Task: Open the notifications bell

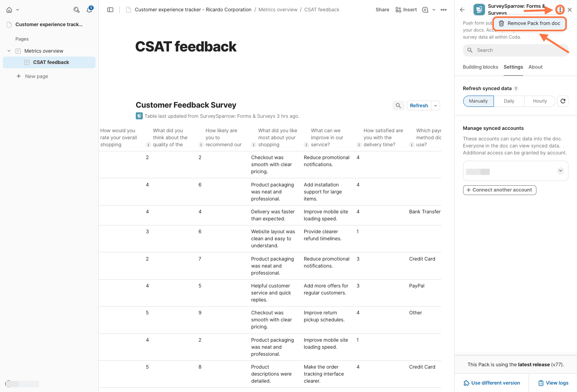Action: point(89,10)
